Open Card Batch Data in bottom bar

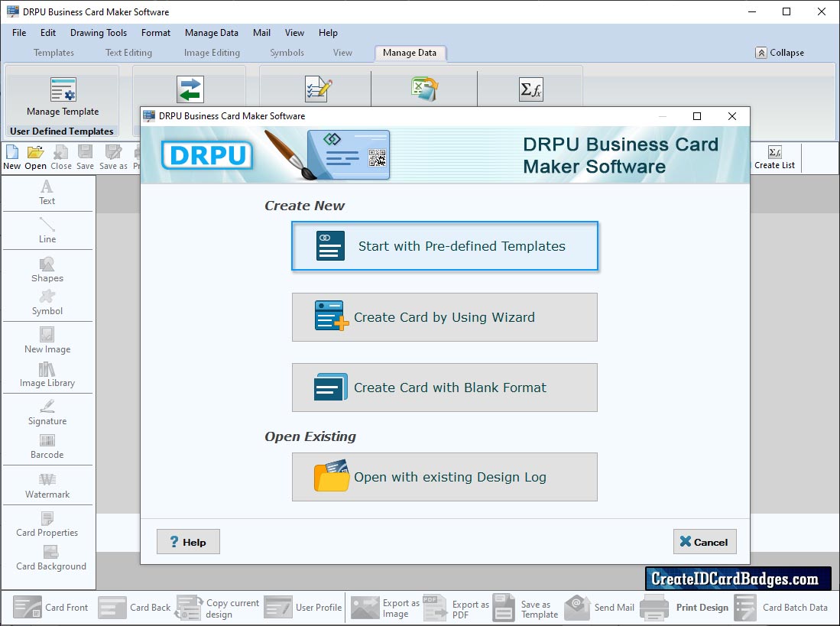[x=780, y=608]
